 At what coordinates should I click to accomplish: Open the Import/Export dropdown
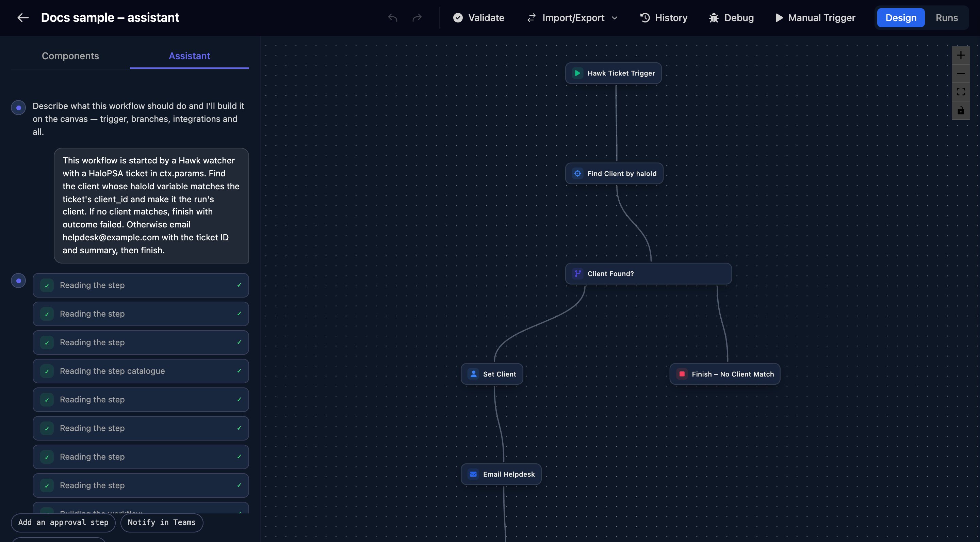click(x=572, y=17)
